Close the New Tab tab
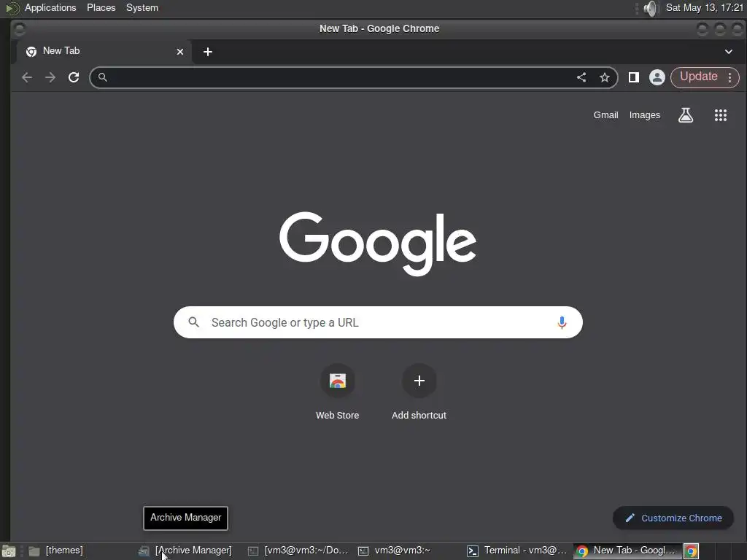This screenshot has height=560, width=747. 180,52
